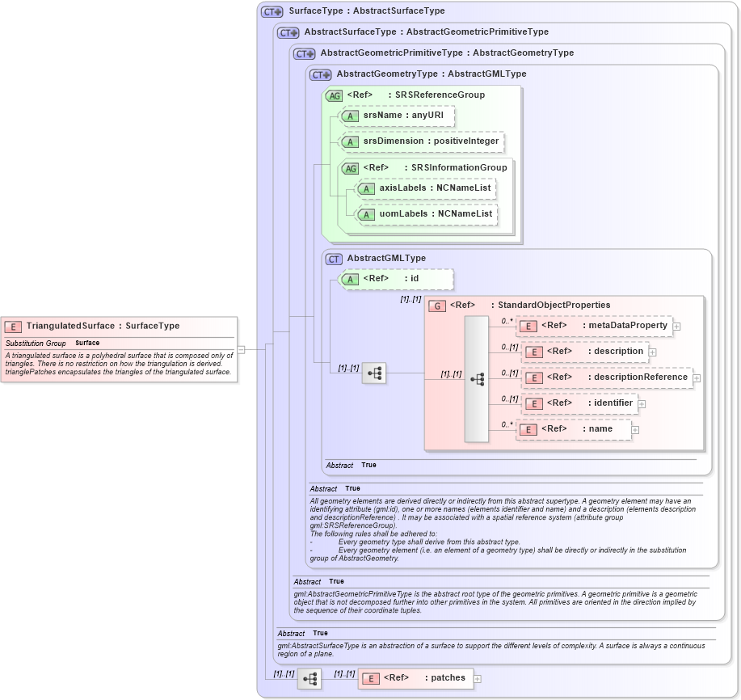
Task: Select the 'SurfaceType : AbstractSurfaceType' header
Action: coord(367,11)
